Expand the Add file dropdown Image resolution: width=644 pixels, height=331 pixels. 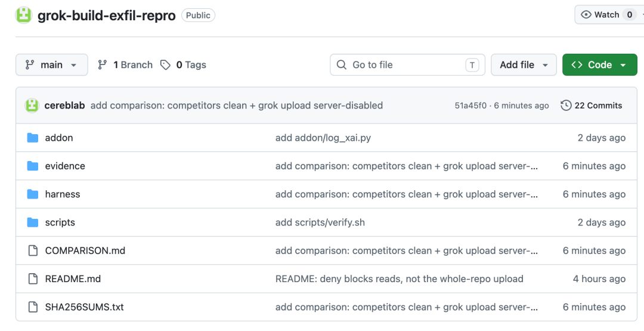pos(524,65)
